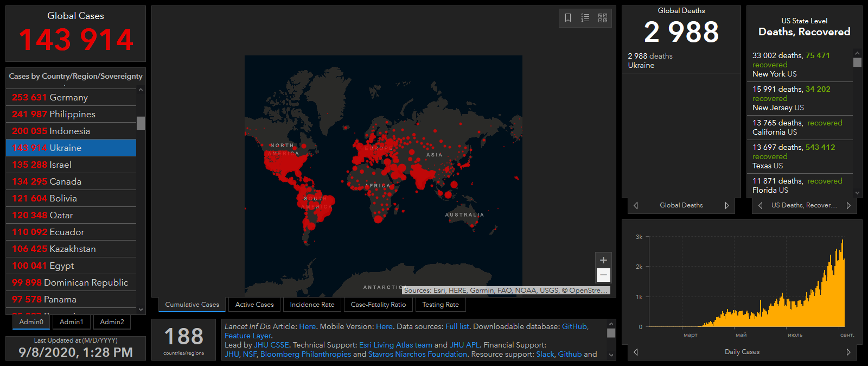Zoom in on the map
The image size is (868, 366).
[x=603, y=260]
